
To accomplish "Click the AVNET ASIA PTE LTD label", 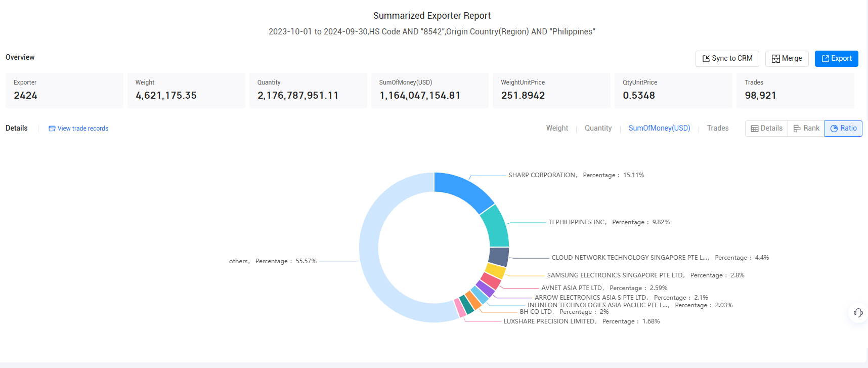I will coord(604,288).
